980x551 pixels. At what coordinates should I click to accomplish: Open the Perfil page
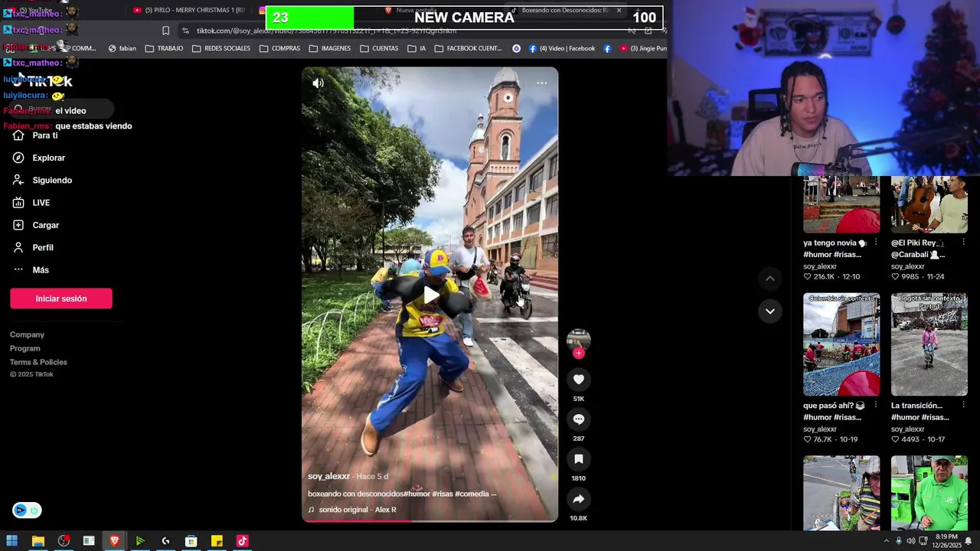(x=33, y=248)
